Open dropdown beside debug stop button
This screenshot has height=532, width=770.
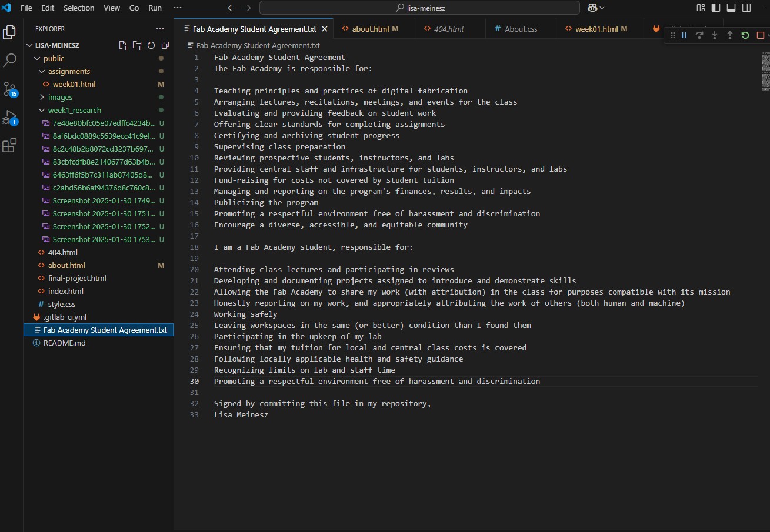click(767, 35)
